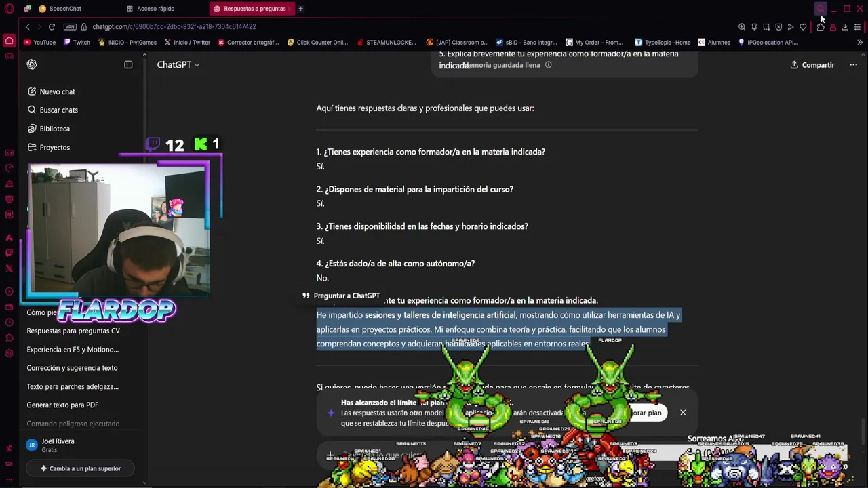Open the search tabs magnifier icon

(821, 9)
